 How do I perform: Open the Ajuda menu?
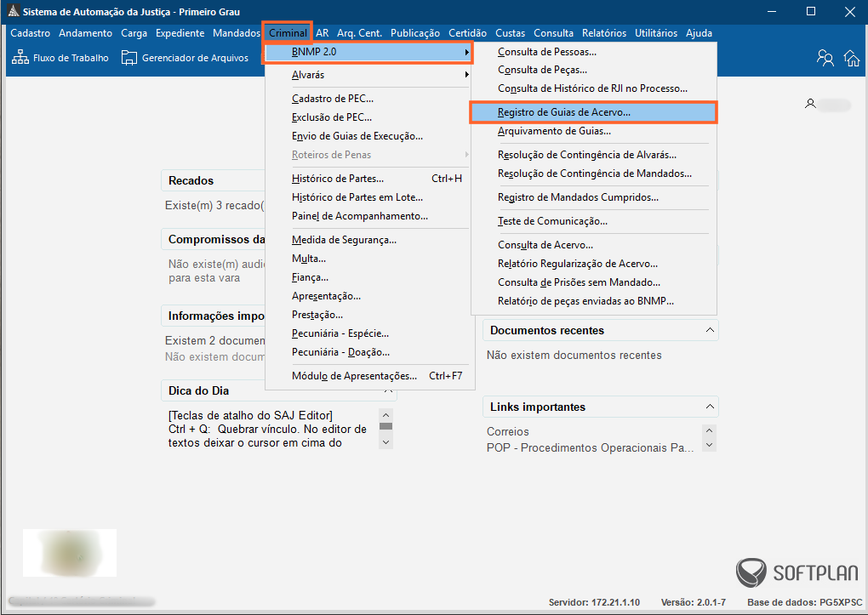coord(699,33)
